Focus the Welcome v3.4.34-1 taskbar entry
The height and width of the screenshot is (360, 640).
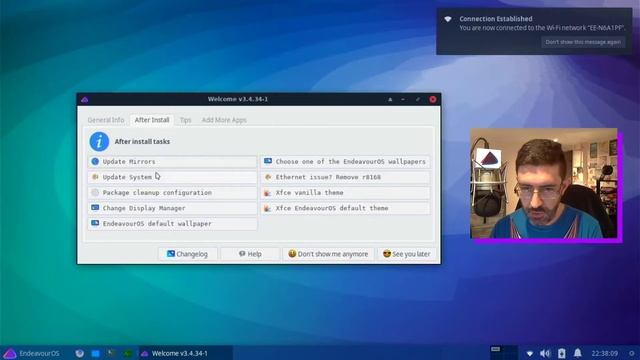point(186,353)
